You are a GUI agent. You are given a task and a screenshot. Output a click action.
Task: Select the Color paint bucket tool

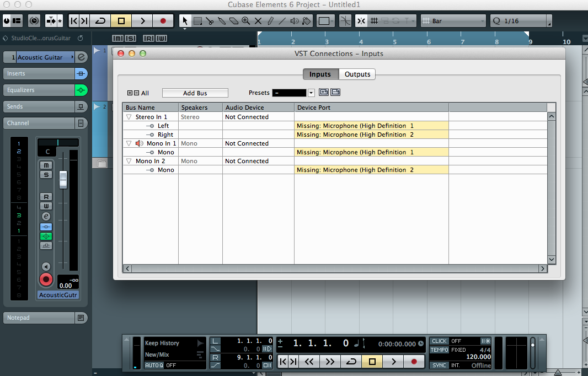tap(306, 21)
